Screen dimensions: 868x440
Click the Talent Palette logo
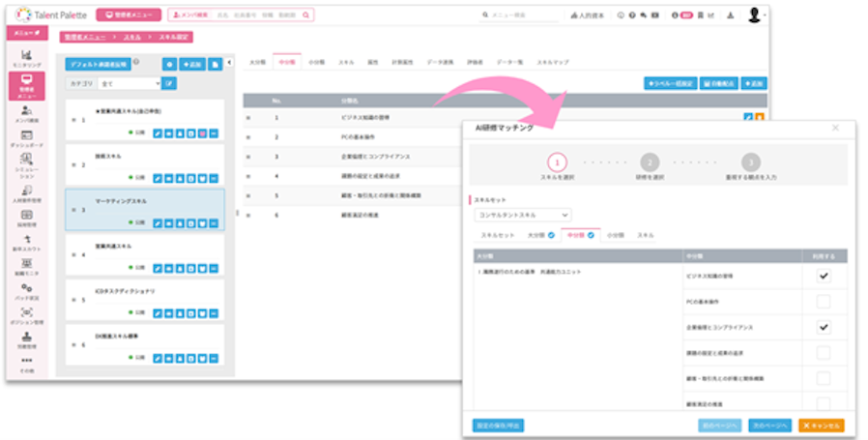51,15
